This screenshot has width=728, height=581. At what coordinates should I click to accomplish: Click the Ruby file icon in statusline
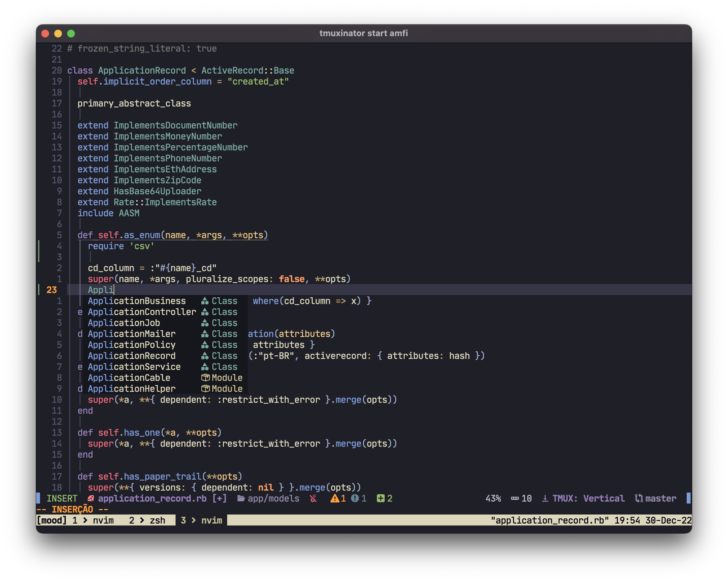[x=90, y=499]
